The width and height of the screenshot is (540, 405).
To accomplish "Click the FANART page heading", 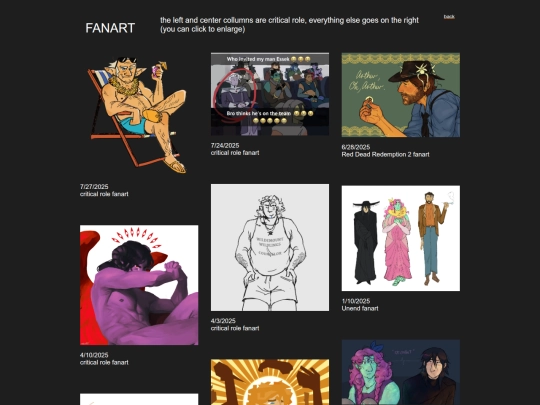I will pyautogui.click(x=110, y=28).
